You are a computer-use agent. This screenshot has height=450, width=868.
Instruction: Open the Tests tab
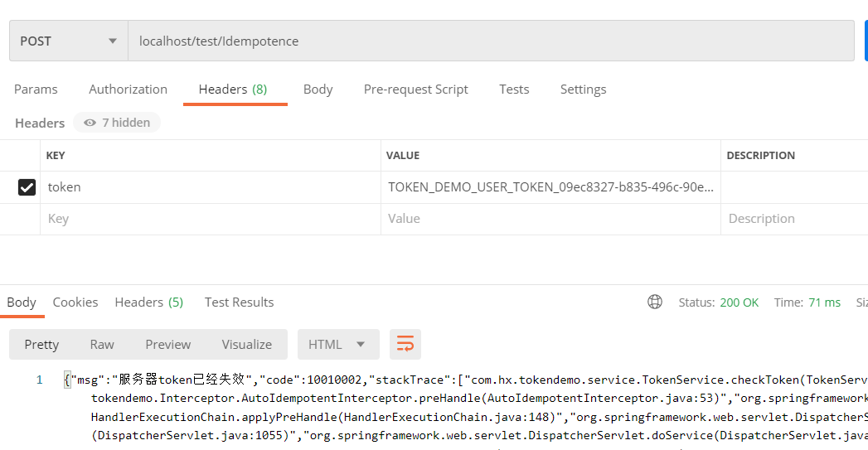(x=514, y=90)
